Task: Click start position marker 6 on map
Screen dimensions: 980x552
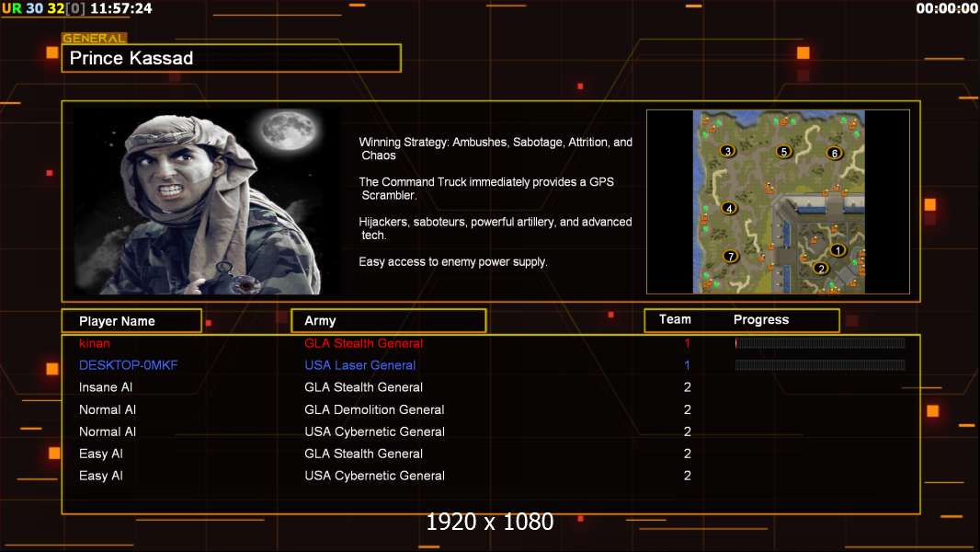Action: 834,153
